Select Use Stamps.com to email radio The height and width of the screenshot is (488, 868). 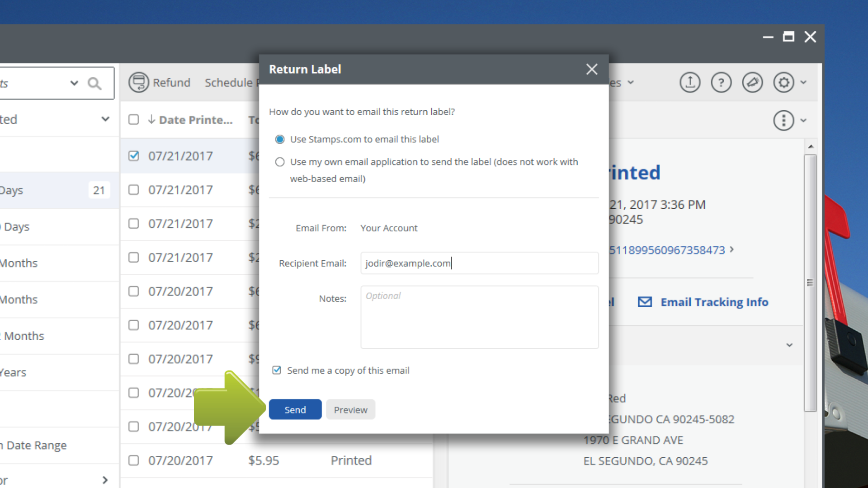280,139
